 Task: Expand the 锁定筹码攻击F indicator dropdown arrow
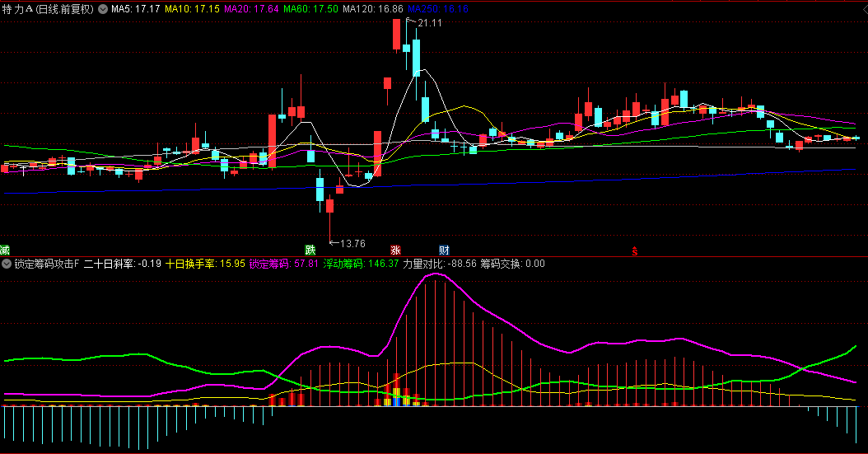7,264
